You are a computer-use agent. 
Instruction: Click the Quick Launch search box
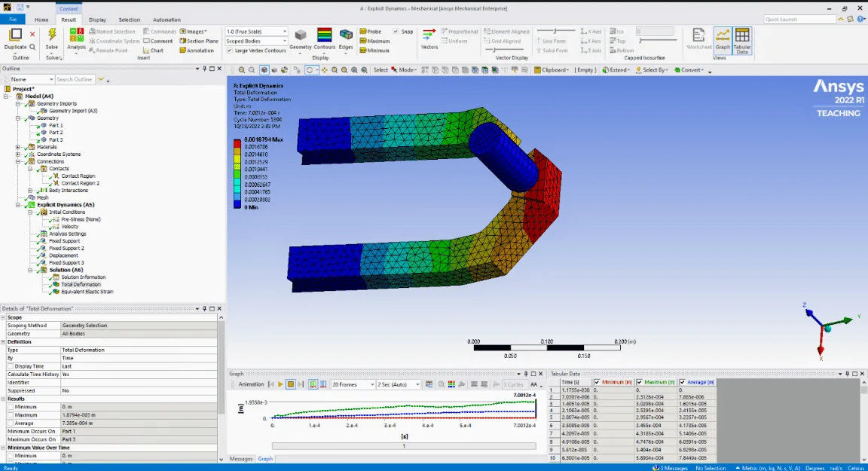[x=799, y=20]
